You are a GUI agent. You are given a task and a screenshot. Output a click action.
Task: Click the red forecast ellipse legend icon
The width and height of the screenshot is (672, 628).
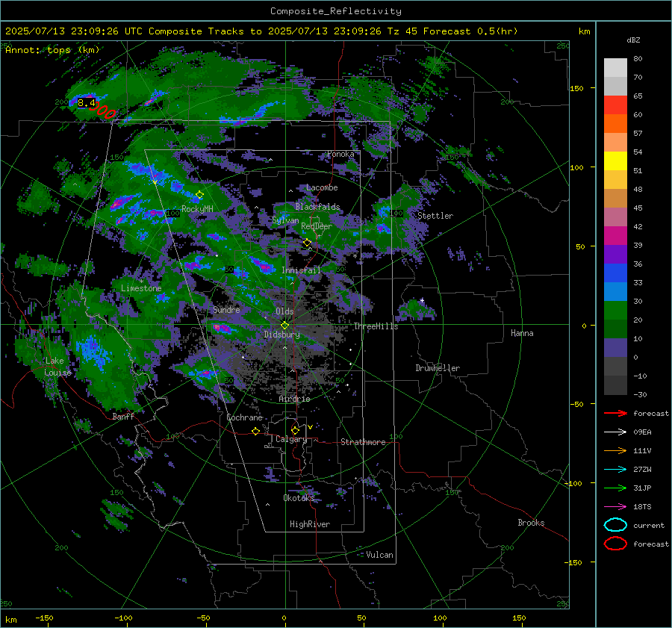pos(615,544)
